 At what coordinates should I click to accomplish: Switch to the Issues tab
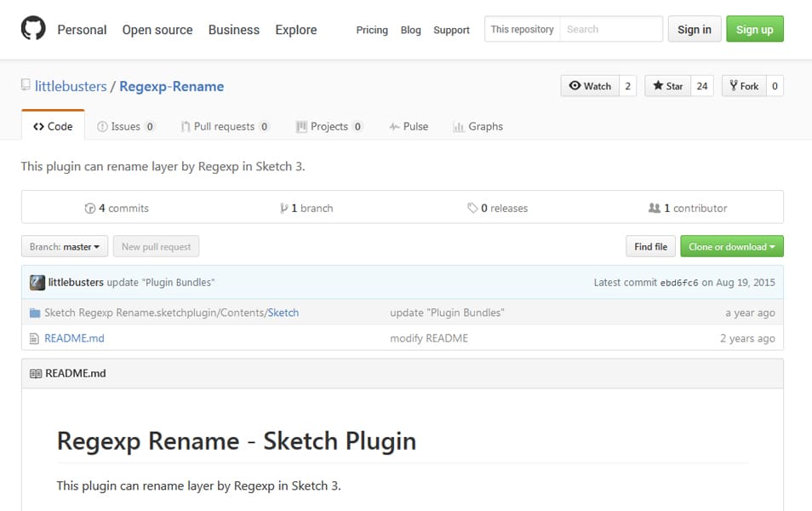126,126
